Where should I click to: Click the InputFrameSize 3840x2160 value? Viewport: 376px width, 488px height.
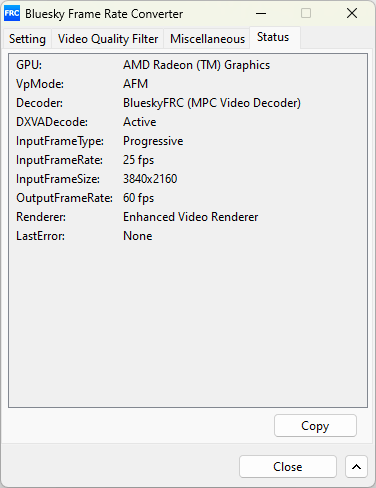coord(150,179)
